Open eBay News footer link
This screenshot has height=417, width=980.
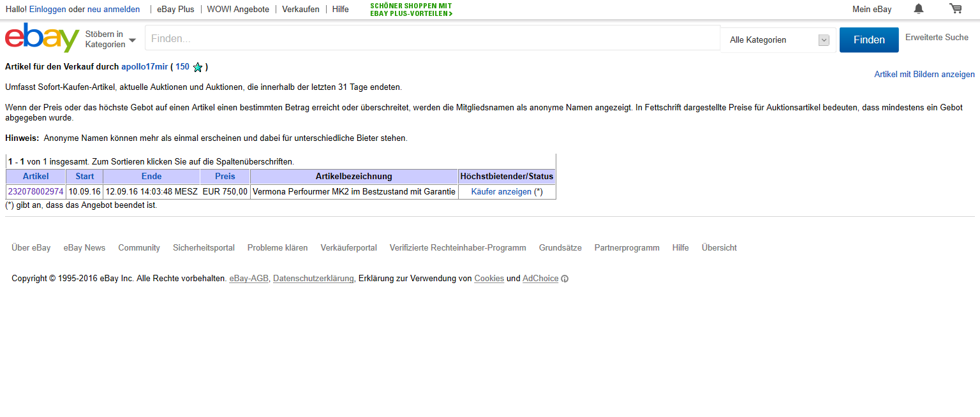[84, 248]
